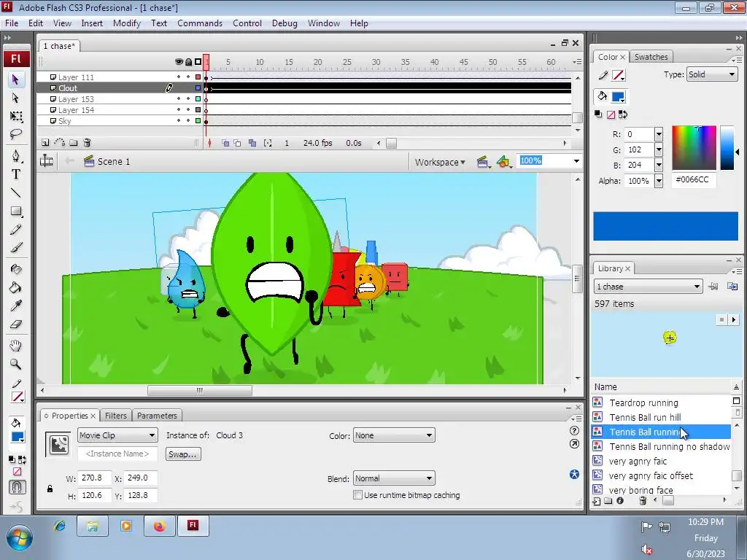Open the R value dropdown arrow
The width and height of the screenshot is (747, 560).
pyautogui.click(x=659, y=134)
